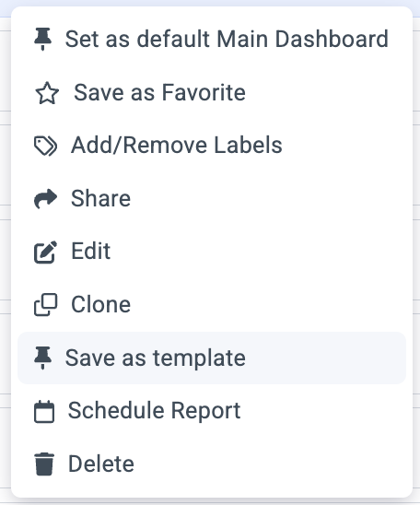Select Save as Favorite menu entry

coord(212,92)
